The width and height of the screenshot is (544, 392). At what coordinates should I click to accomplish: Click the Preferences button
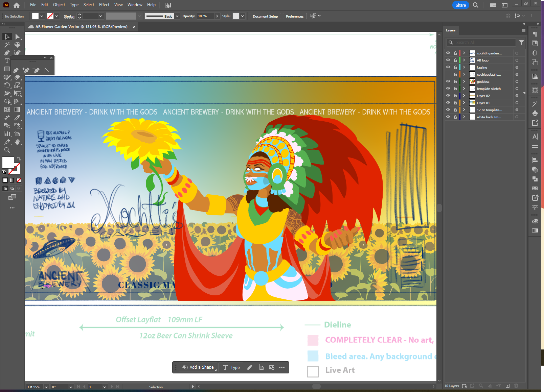(x=295, y=16)
